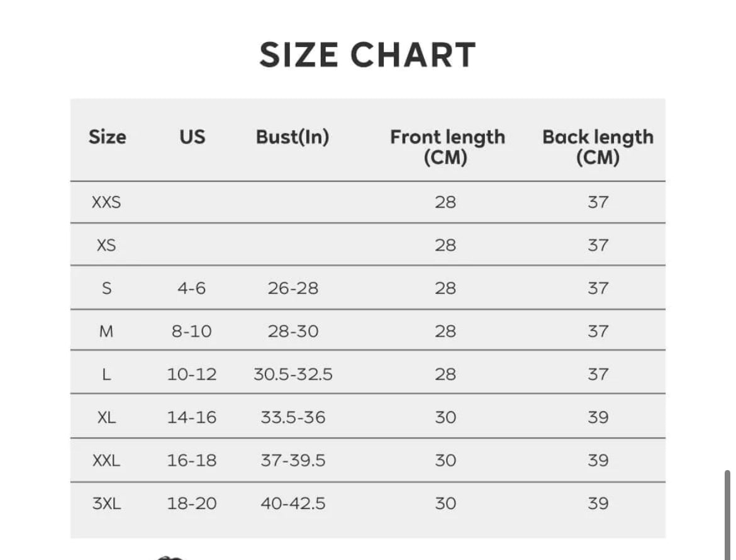736x560 pixels.
Task: Select the S size row label
Action: [106, 288]
